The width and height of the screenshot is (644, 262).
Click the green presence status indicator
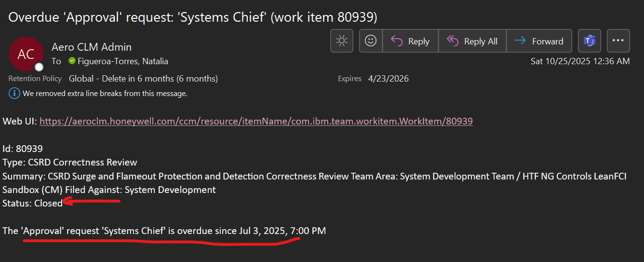click(x=72, y=61)
